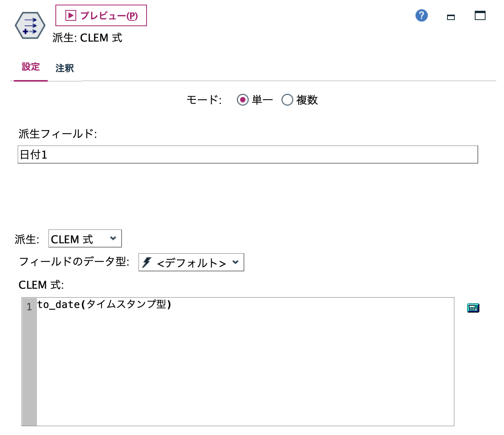The image size is (504, 435).
Task: Click the lightning bolt icon on data type selector
Action: (147, 263)
